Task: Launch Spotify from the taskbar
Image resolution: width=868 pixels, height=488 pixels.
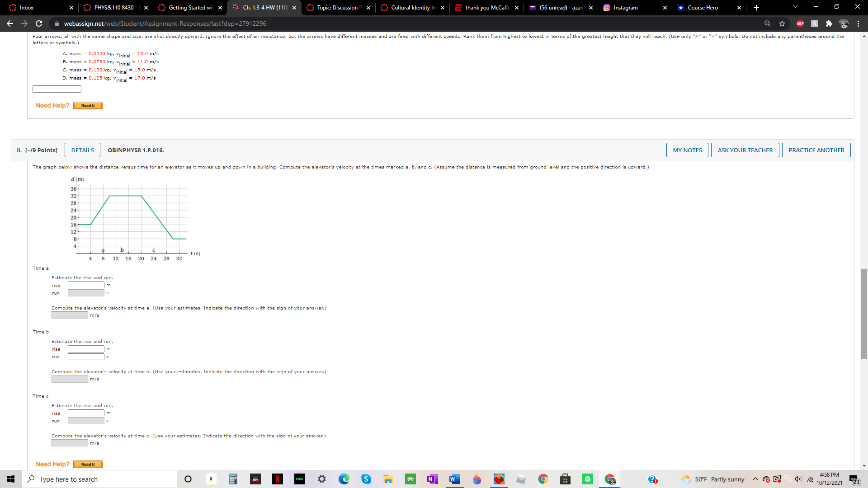Action: pos(587,479)
